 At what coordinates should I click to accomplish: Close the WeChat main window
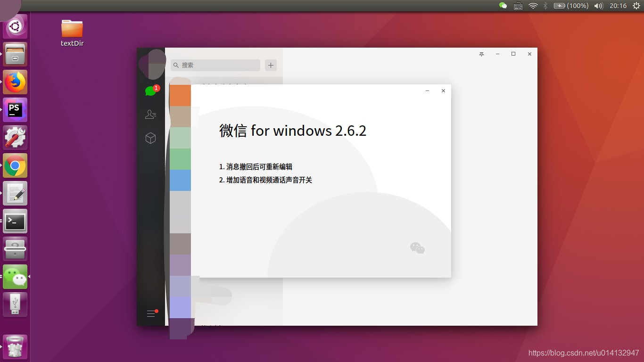point(529,54)
